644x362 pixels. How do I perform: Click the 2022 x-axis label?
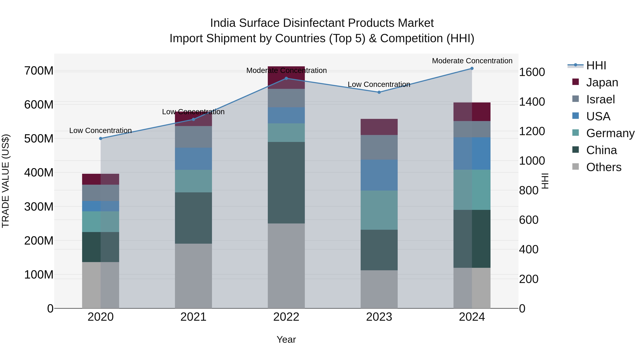click(x=286, y=317)
